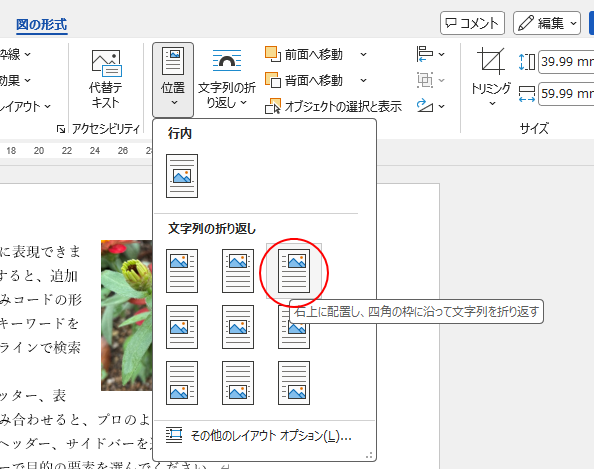Select the 図の形式 tab
Image resolution: width=594 pixels, height=469 pixels.
42,25
